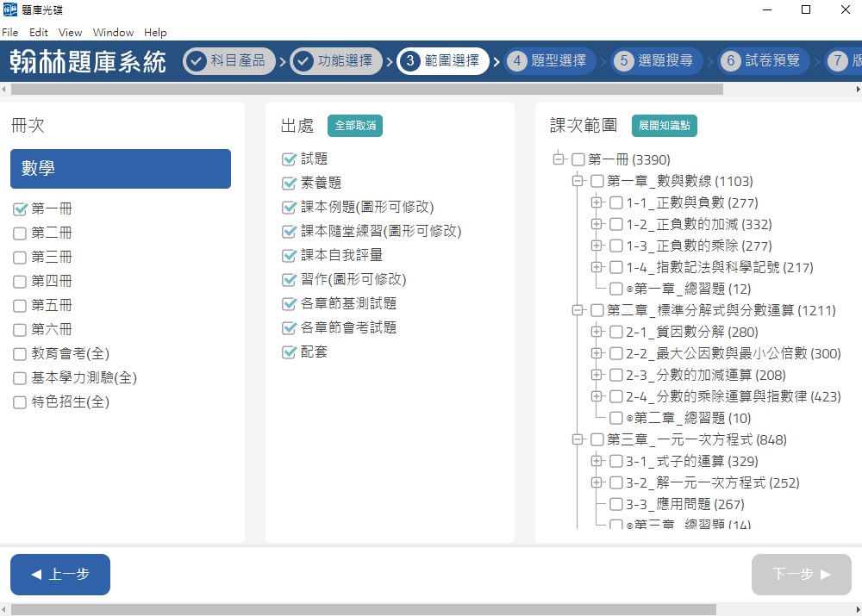Check the 第二冊 volume checkbox
Image resolution: width=862 pixels, height=616 pixels.
(20, 233)
